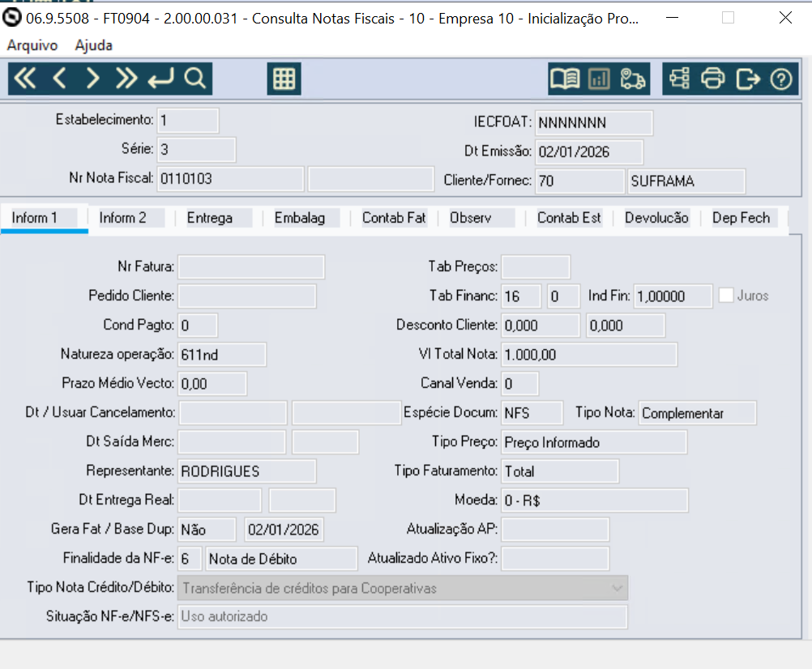
Task: Click the Tipo Faturamento field Total
Action: pos(560,471)
